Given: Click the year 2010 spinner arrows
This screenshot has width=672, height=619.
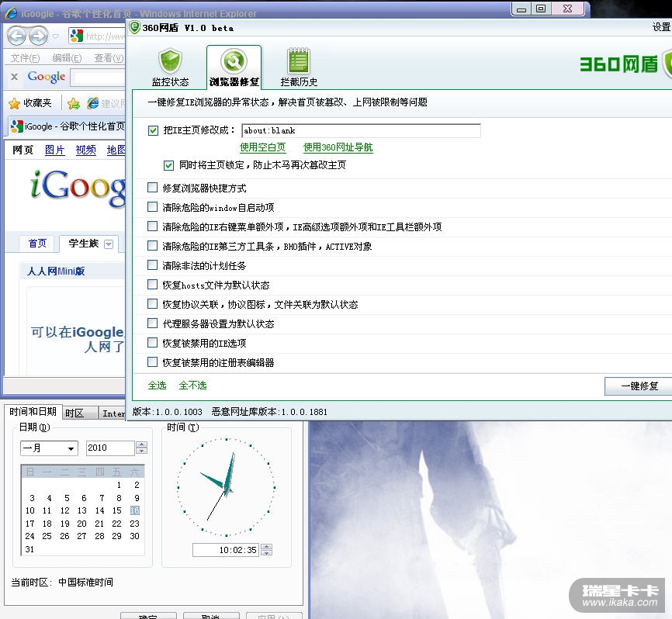Looking at the screenshot, I should [141, 448].
